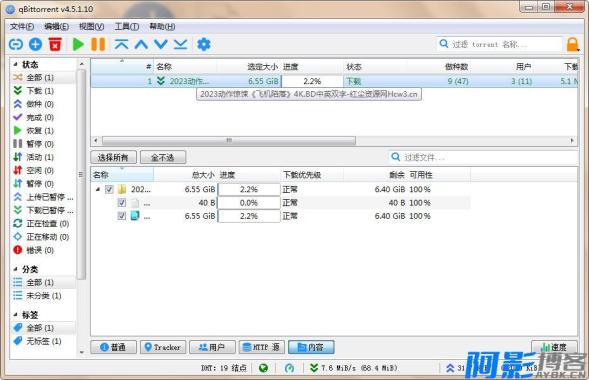The width and height of the screenshot is (589, 380).
Task: Click the 选择所有 button
Action: (113, 157)
